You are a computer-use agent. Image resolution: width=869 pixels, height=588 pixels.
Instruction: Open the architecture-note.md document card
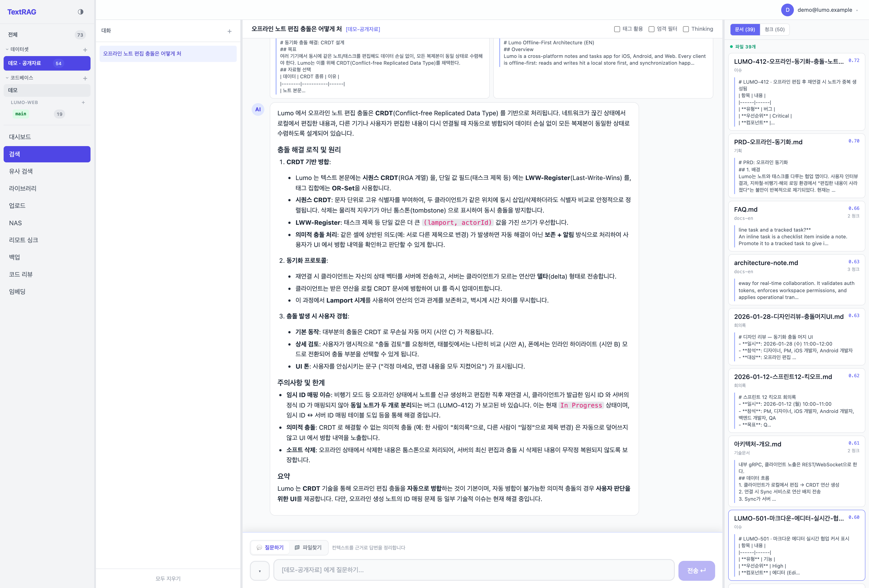[796, 280]
